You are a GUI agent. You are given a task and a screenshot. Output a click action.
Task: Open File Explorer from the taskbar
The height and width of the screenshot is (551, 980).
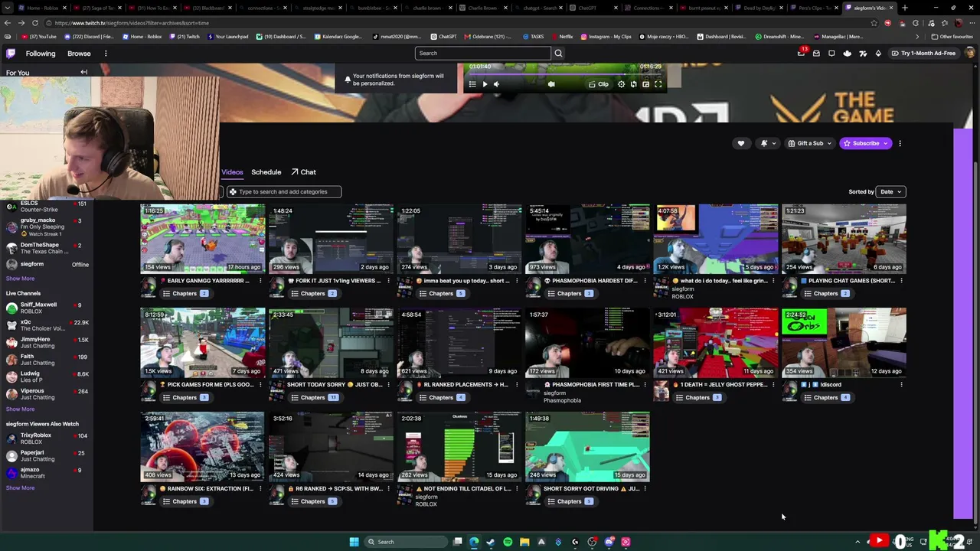click(524, 542)
